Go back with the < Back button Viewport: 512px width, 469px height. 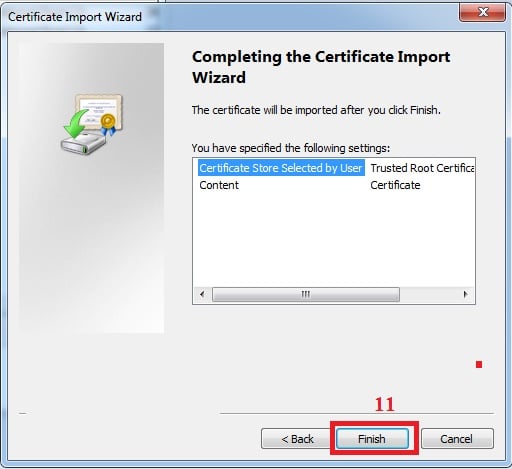pyautogui.click(x=297, y=439)
